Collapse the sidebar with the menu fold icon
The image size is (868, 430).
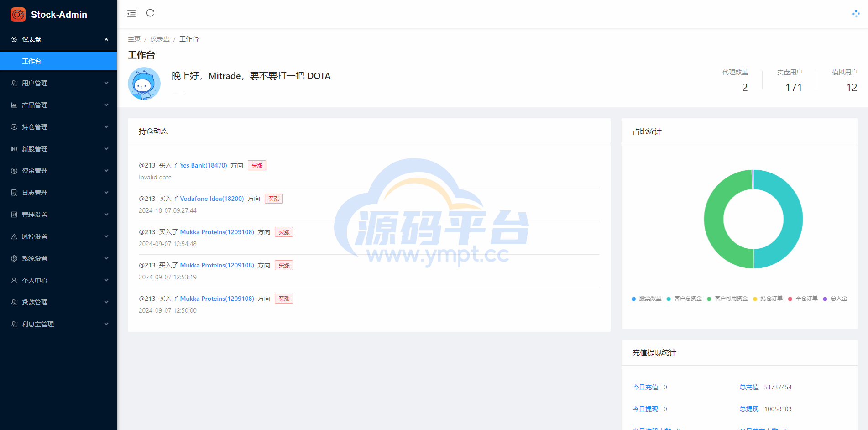131,14
